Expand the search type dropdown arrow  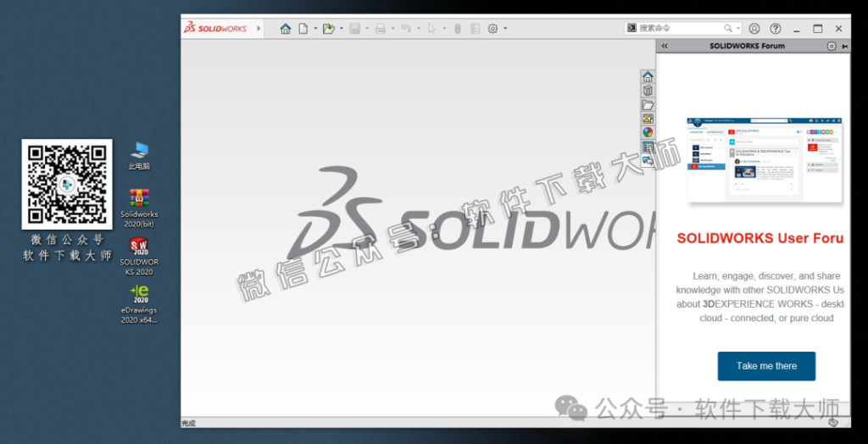738,28
